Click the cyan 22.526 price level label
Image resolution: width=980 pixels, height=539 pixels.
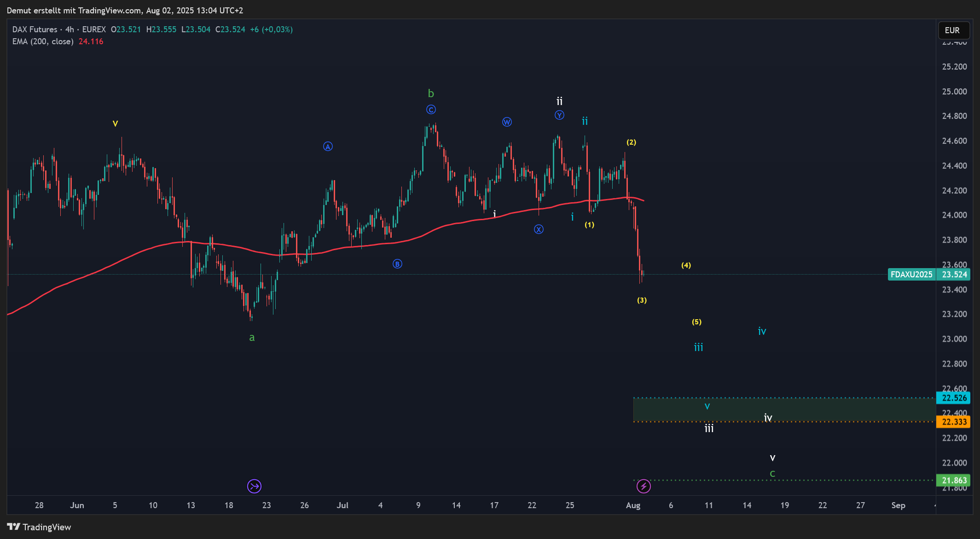tap(954, 398)
